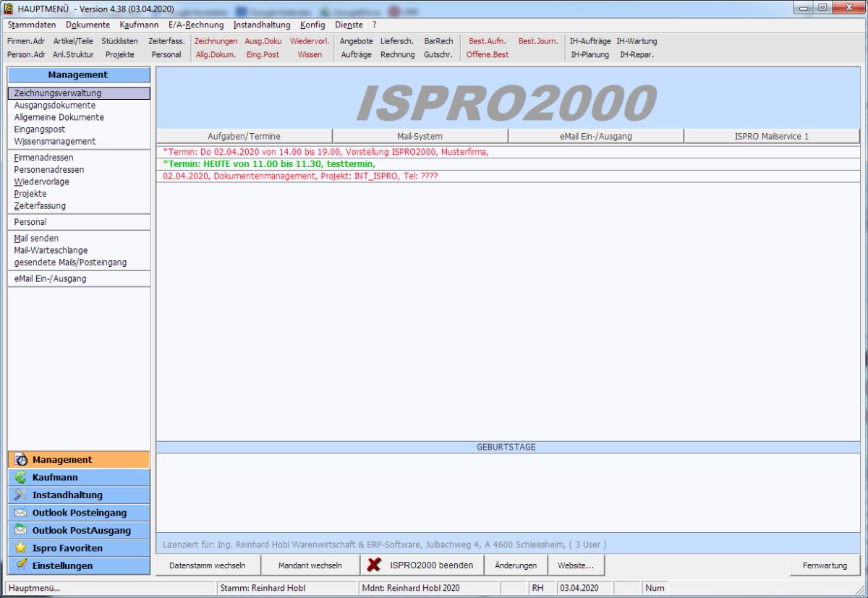Open Best.Aufn. from the toolbar
Screen dimensions: 868x598
point(488,41)
